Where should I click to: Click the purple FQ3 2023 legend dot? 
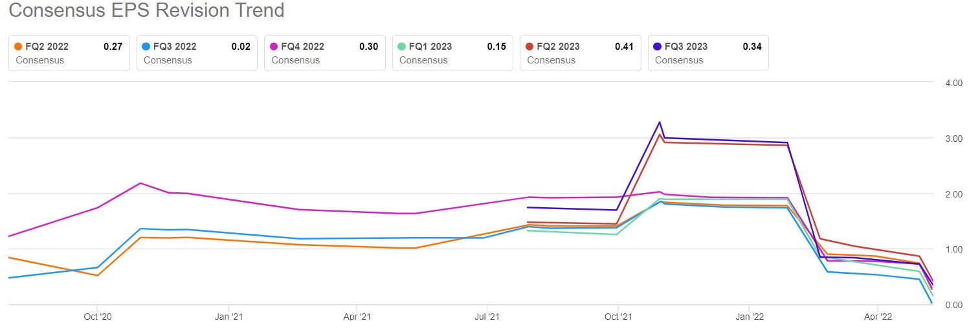click(658, 47)
